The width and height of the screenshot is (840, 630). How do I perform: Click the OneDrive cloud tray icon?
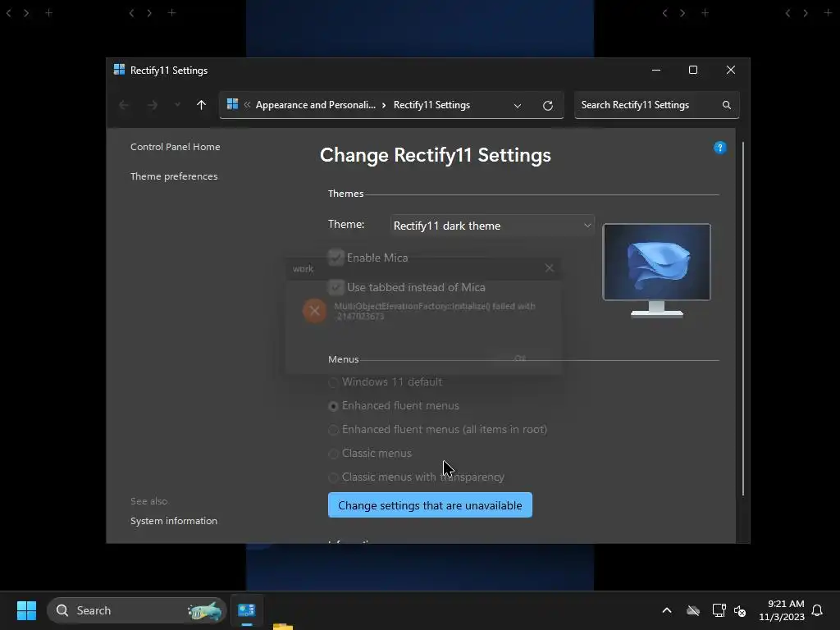click(693, 610)
